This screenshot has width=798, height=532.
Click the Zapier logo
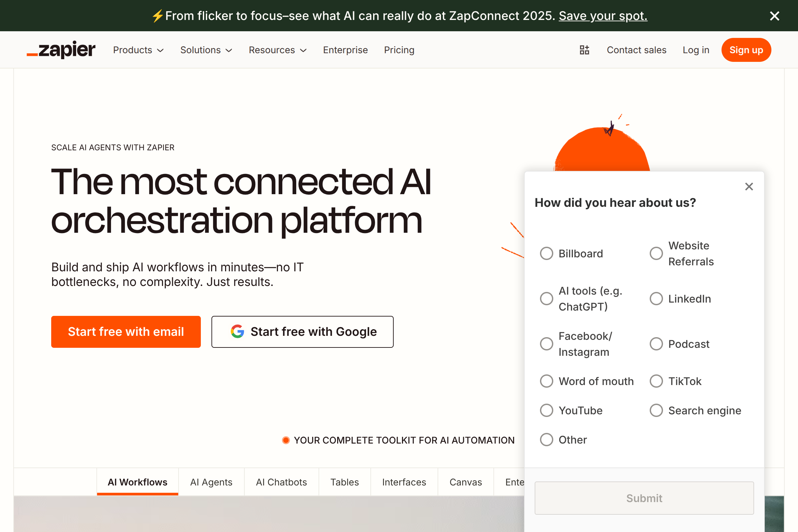pyautogui.click(x=61, y=50)
